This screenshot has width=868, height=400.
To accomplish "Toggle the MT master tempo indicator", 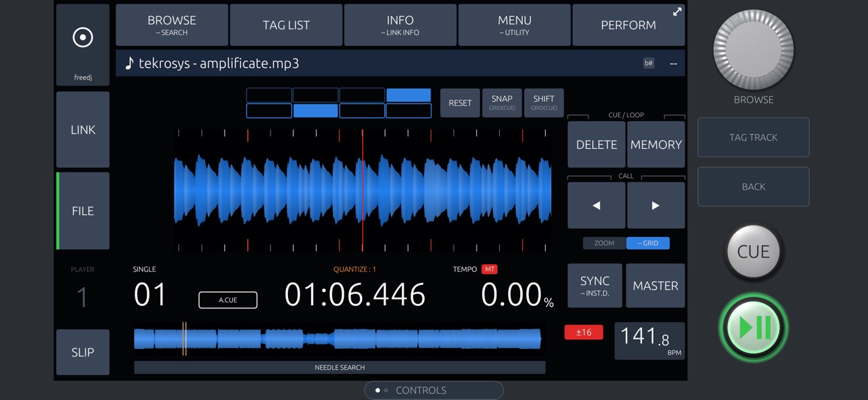I will [x=489, y=269].
